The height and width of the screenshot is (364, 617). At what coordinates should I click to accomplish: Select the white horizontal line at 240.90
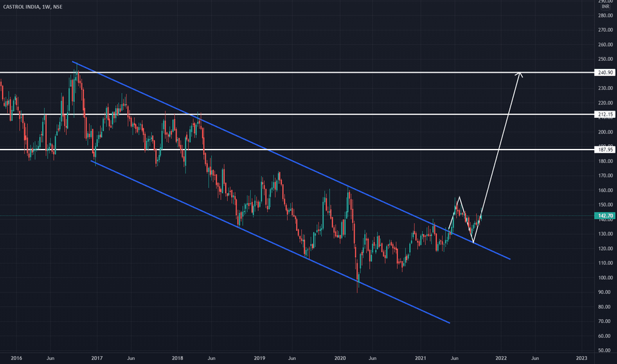(297, 72)
